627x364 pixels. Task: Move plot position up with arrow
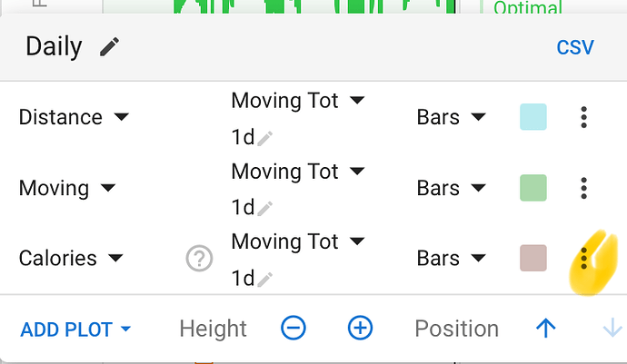545,328
